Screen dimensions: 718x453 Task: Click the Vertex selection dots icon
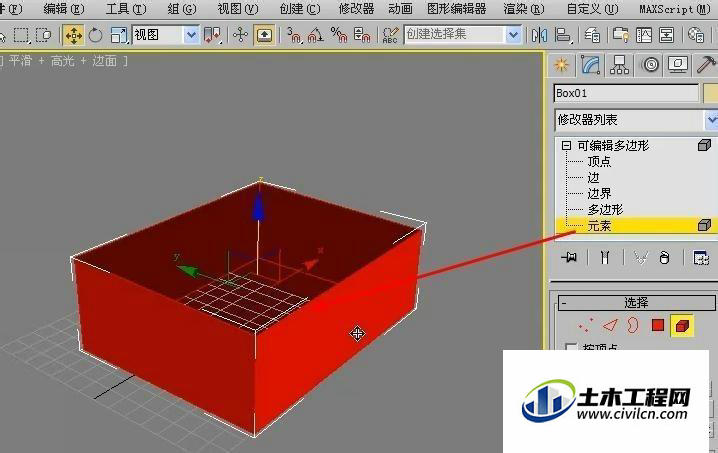coord(586,325)
